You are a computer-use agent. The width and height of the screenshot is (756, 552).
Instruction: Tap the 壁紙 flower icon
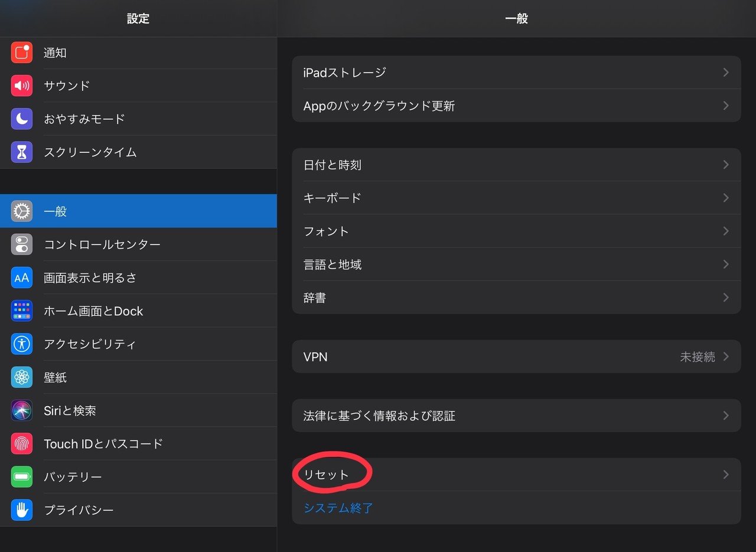[22, 377]
